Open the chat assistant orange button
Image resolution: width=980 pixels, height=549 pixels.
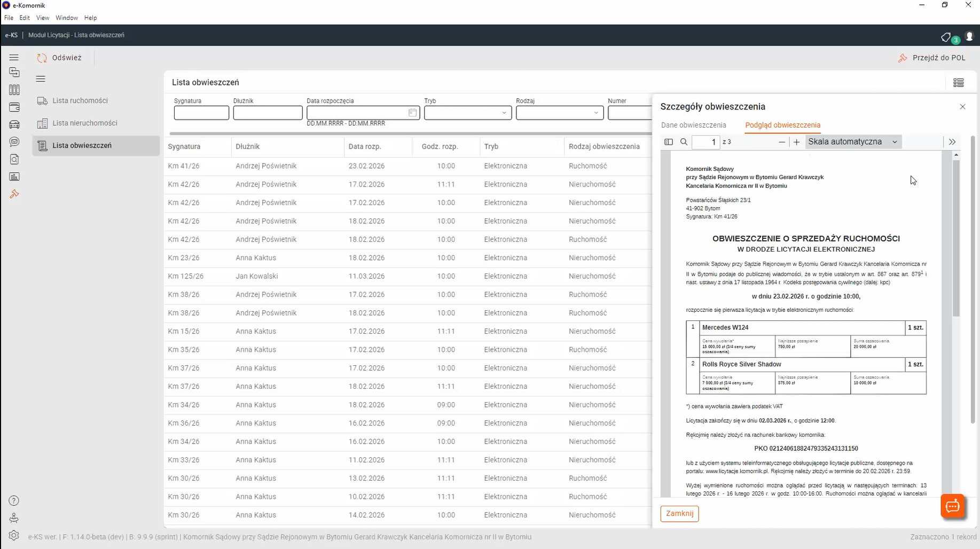pyautogui.click(x=953, y=506)
